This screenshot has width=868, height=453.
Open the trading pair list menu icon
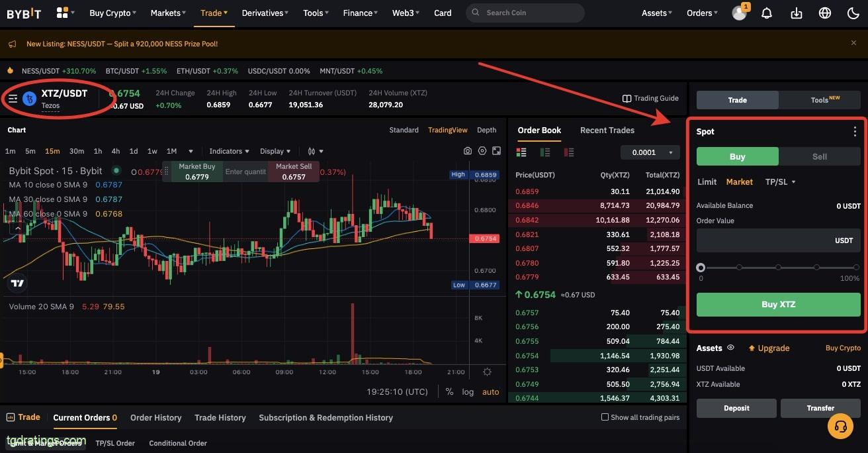point(13,99)
